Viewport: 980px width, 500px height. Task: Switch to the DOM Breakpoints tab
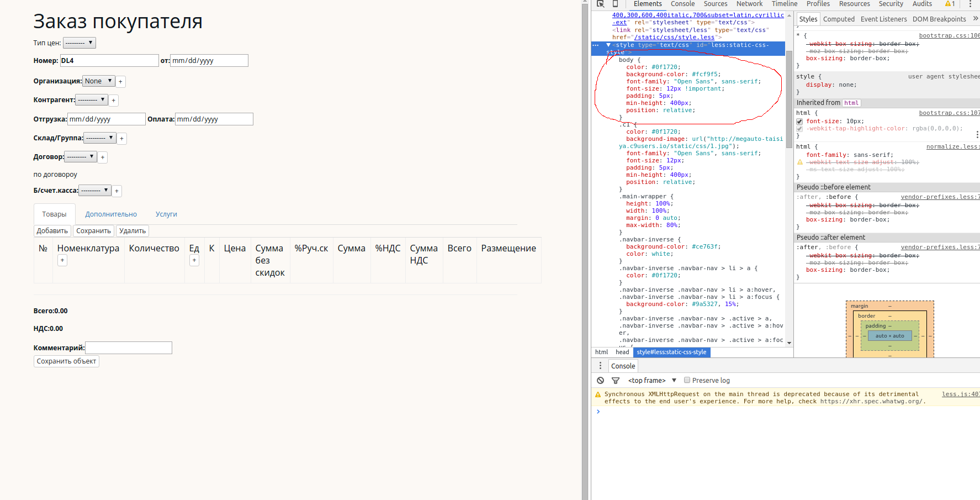pos(939,19)
